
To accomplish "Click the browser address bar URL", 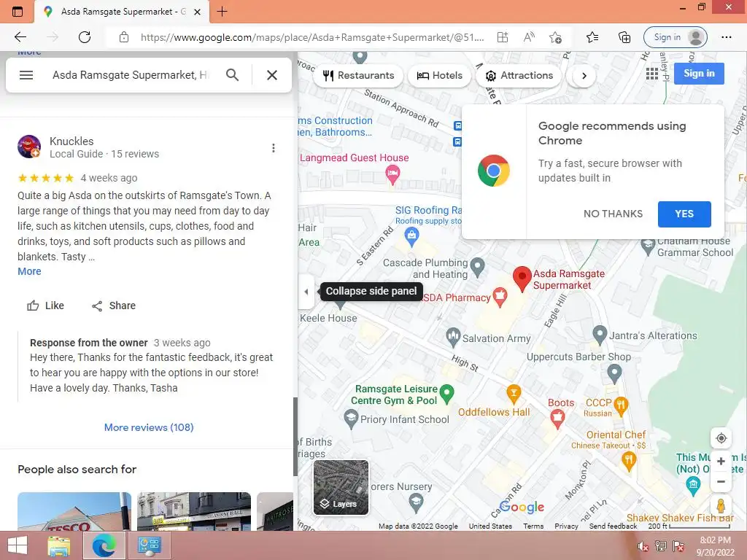I will pyautogui.click(x=312, y=37).
